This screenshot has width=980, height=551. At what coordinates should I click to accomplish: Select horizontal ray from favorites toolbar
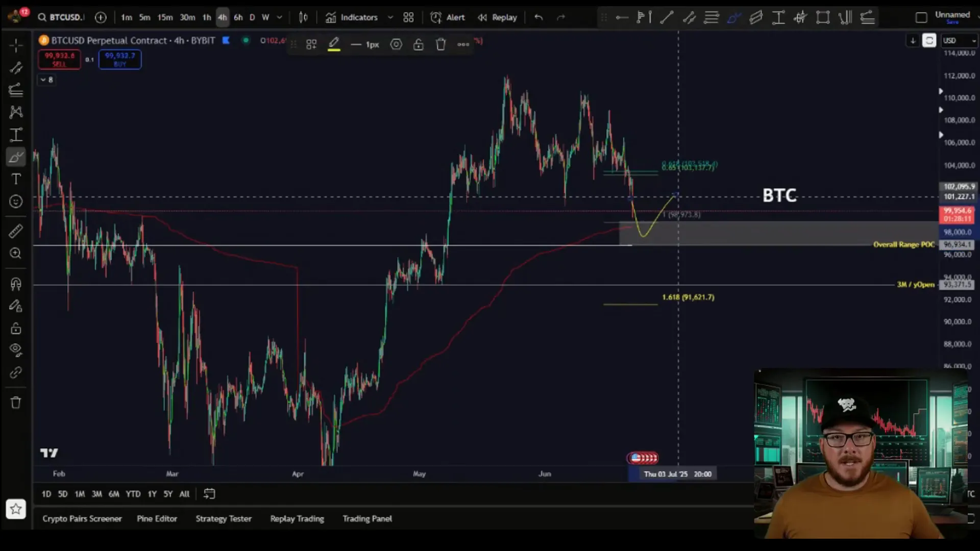pos(622,17)
